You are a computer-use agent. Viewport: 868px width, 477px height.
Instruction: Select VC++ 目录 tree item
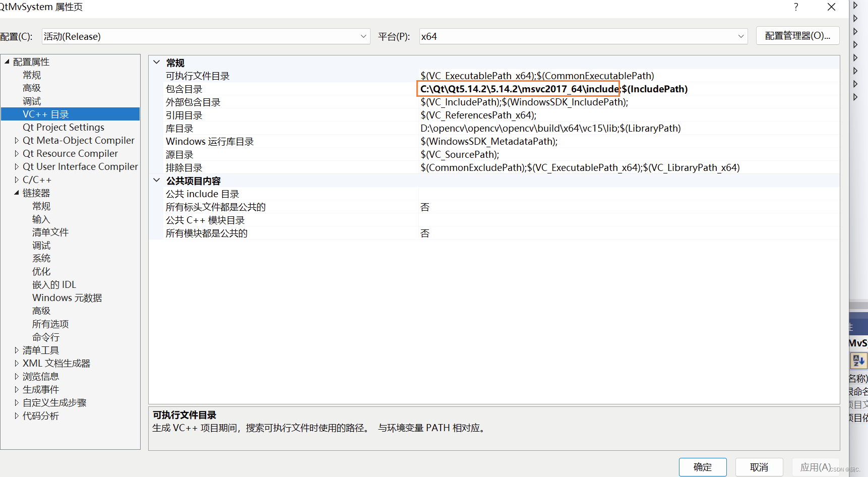coord(70,114)
